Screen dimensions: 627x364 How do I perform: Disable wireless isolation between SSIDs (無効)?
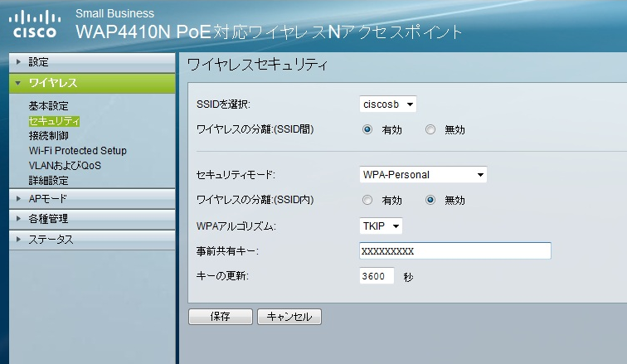(x=430, y=129)
